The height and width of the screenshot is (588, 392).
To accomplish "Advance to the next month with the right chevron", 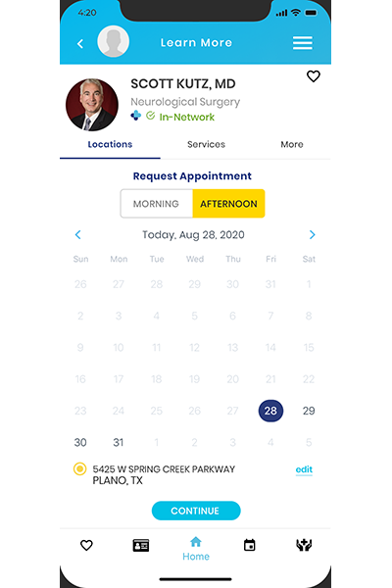I will [x=312, y=235].
